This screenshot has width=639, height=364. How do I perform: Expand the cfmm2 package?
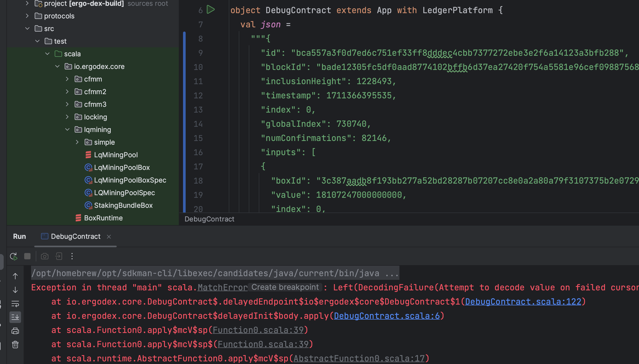67,92
